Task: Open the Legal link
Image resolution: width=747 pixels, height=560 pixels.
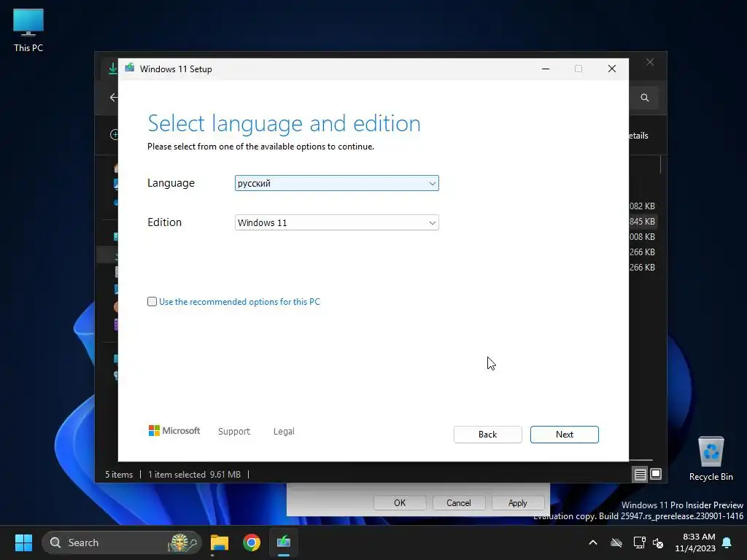Action: 284,431
